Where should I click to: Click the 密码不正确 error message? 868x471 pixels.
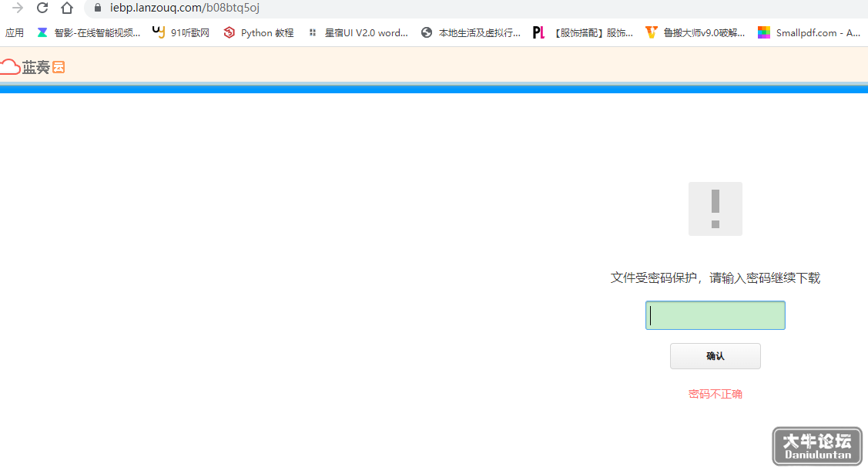716,394
